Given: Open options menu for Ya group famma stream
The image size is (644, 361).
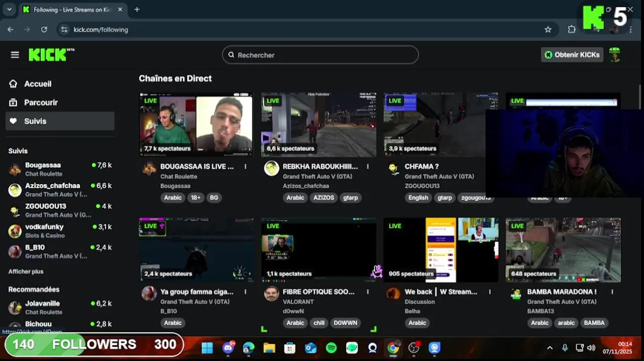Looking at the screenshot, I should [x=245, y=292].
